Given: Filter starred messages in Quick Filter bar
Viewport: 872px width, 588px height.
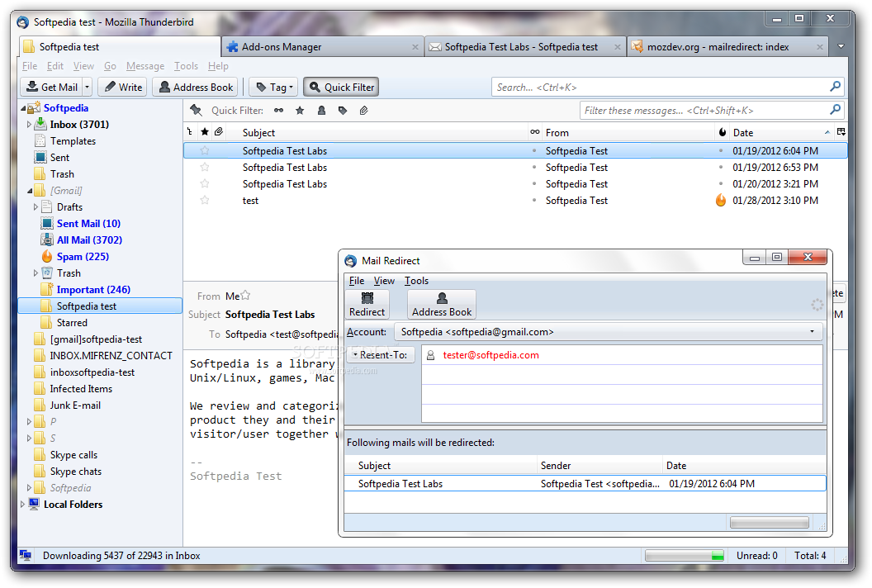Looking at the screenshot, I should click(300, 111).
